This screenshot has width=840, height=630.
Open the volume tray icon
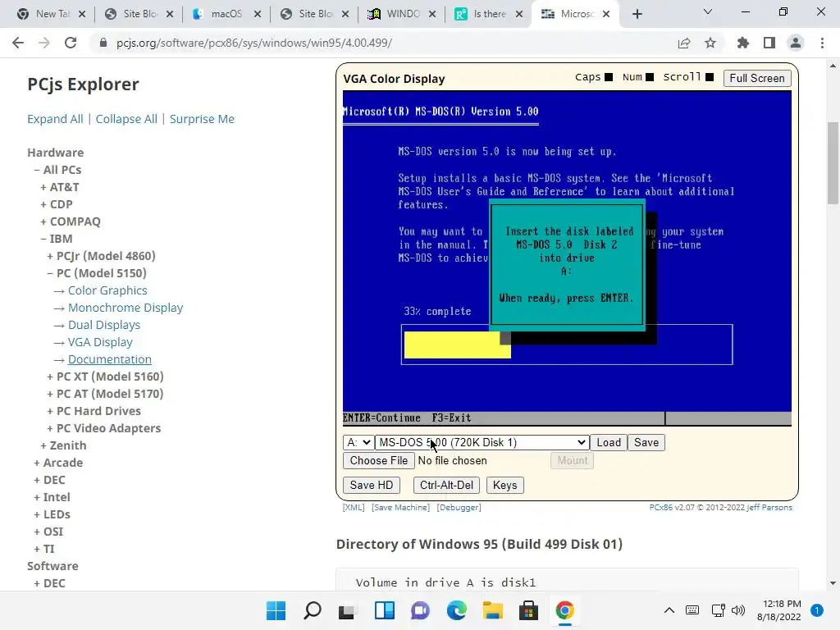pos(738,610)
